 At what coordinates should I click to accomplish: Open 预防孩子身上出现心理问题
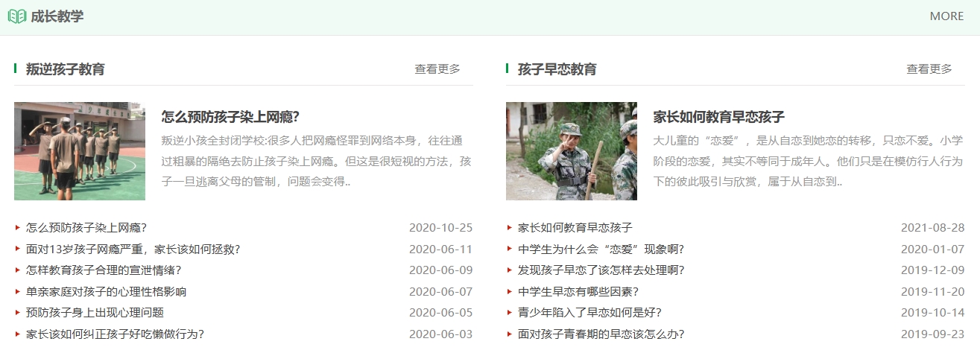tap(95, 313)
